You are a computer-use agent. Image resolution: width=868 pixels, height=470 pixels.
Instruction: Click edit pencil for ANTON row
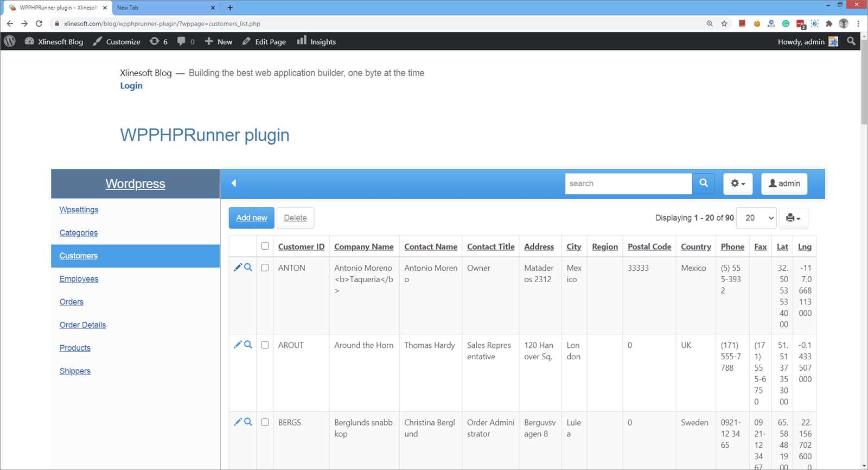click(x=238, y=267)
